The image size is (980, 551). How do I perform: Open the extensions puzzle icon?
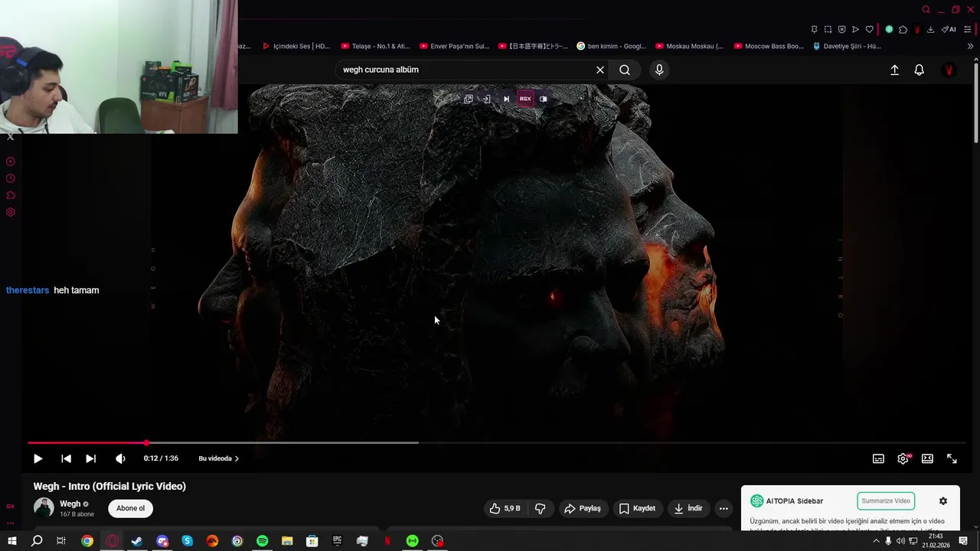tap(903, 29)
